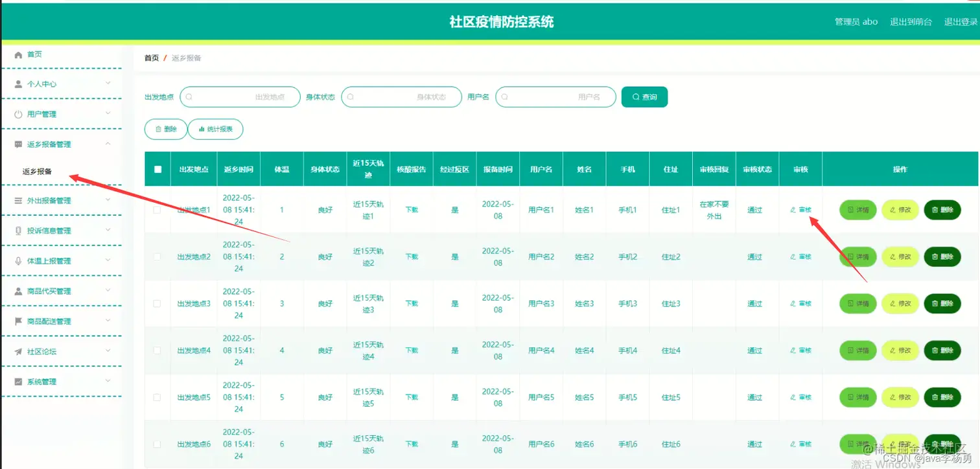Click the pencil 审核 icon in row 出发地点1
The width and height of the screenshot is (980, 469).
click(793, 210)
